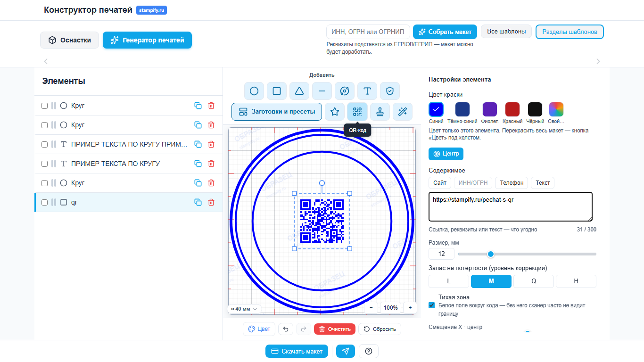
Task: Pick the Красный ink color
Action: click(x=512, y=109)
